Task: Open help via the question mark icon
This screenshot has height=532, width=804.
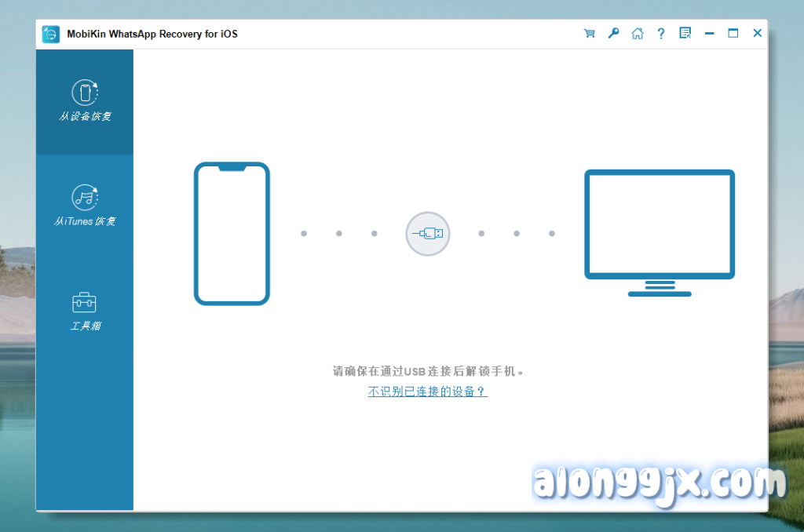Action: [x=661, y=34]
